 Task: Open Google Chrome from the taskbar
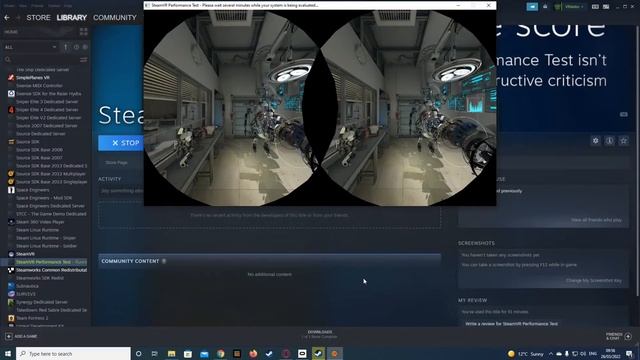[x=220, y=353]
